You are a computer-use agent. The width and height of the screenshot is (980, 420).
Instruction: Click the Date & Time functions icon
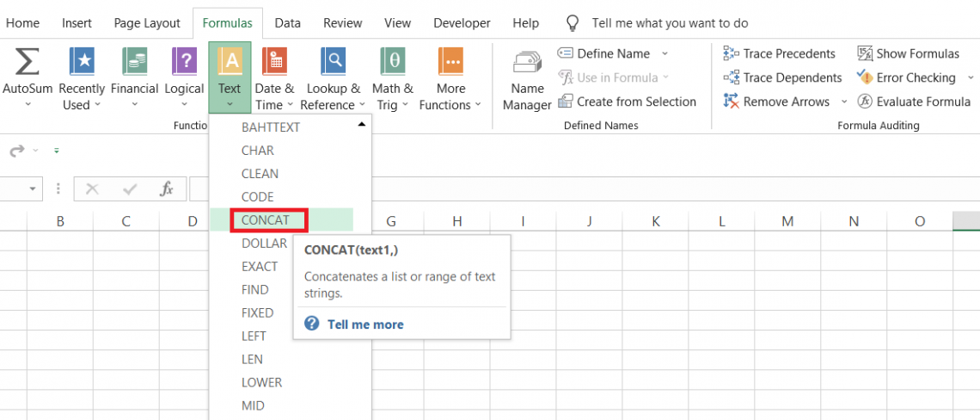coord(274,62)
